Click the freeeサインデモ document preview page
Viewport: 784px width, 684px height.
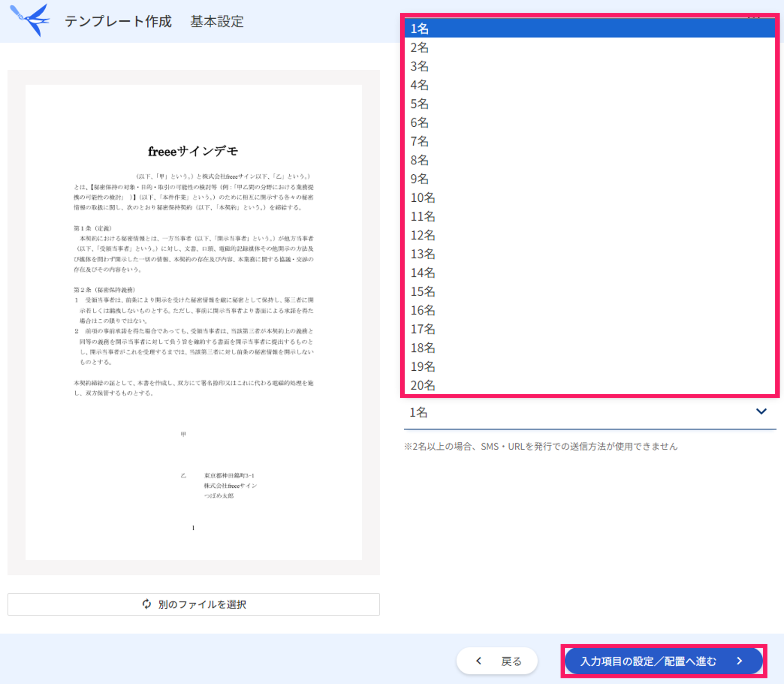click(x=193, y=322)
